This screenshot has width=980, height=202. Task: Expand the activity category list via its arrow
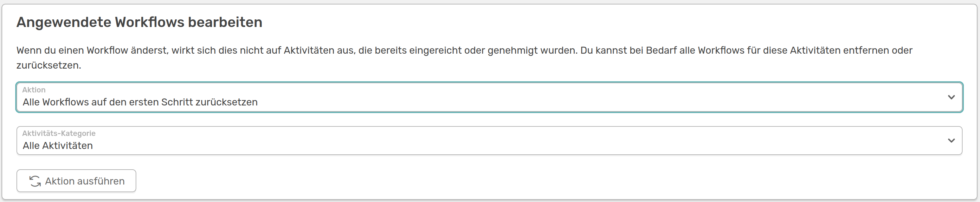[951, 141]
